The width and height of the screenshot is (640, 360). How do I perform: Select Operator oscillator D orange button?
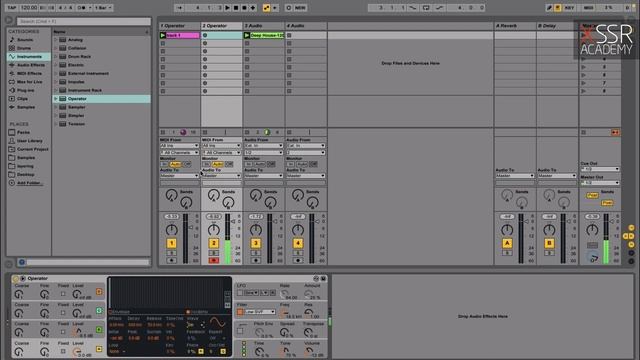[99, 291]
